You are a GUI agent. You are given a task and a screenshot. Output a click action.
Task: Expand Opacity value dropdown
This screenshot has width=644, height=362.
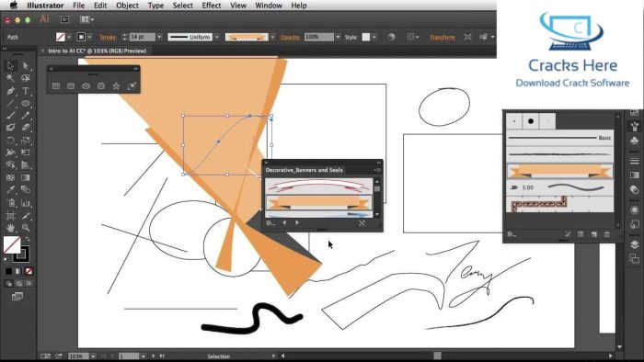[x=338, y=37]
